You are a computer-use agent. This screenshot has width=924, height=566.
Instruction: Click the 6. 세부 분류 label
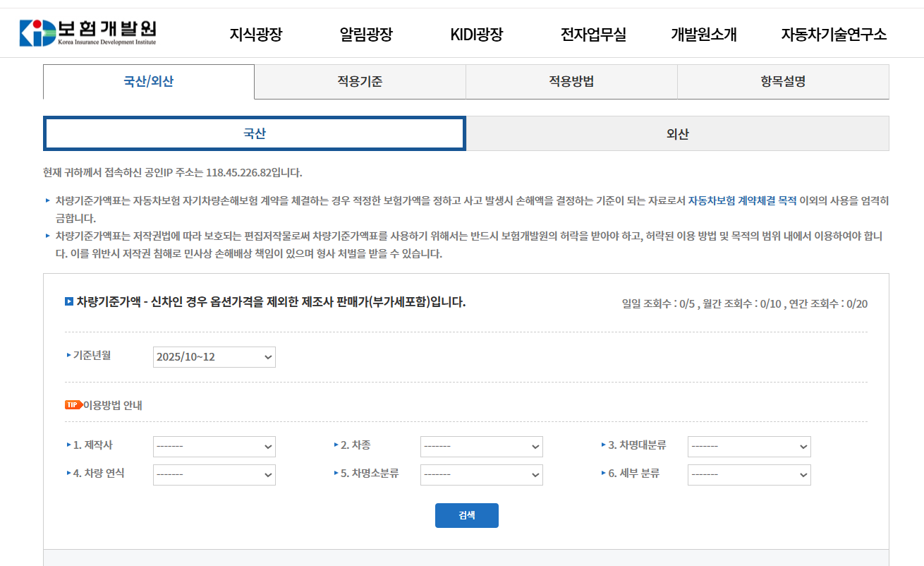tap(633, 473)
